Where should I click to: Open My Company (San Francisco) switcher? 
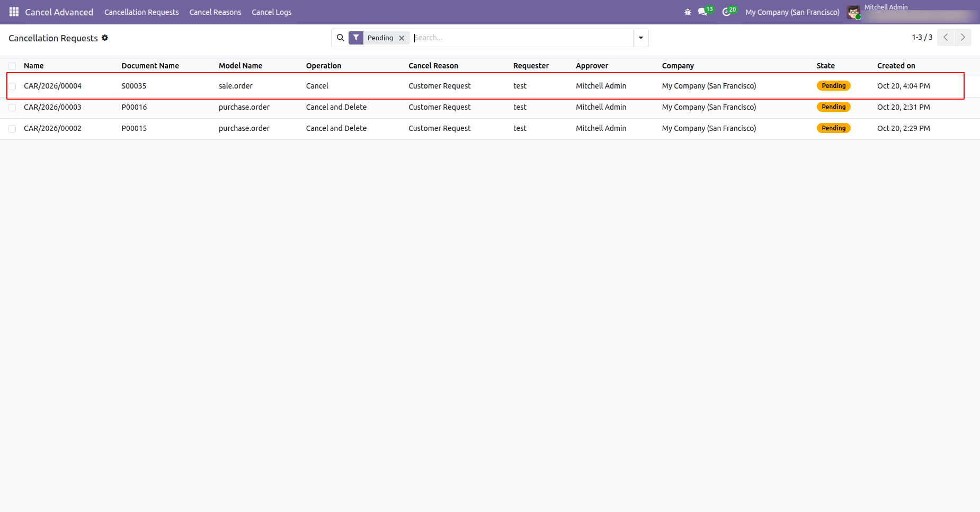pyautogui.click(x=792, y=12)
